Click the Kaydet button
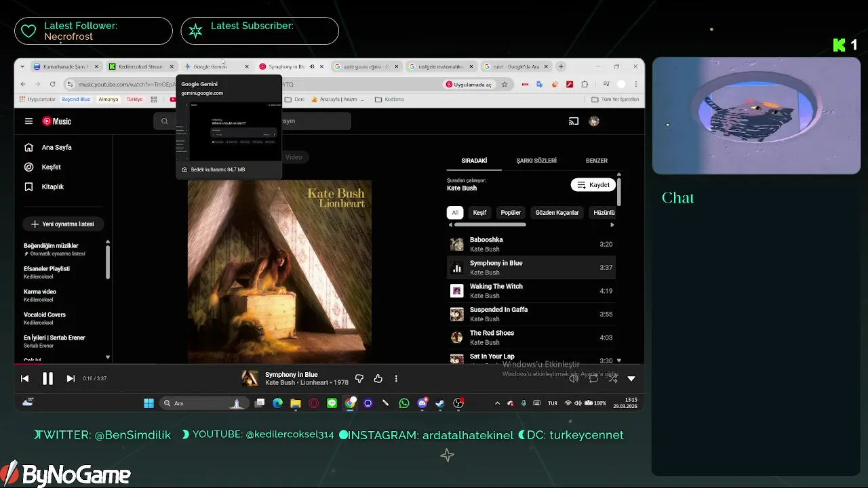Image resolution: width=868 pixels, height=488 pixels. click(593, 185)
